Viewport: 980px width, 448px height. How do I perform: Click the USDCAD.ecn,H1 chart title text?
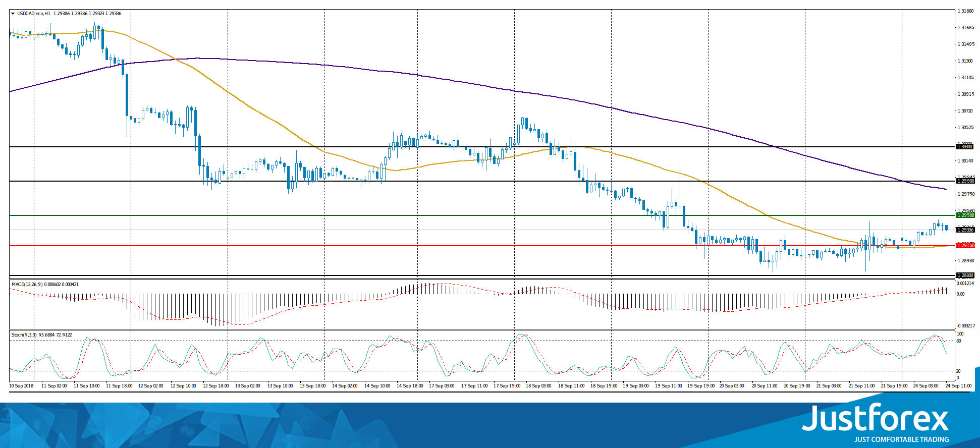coord(34,14)
